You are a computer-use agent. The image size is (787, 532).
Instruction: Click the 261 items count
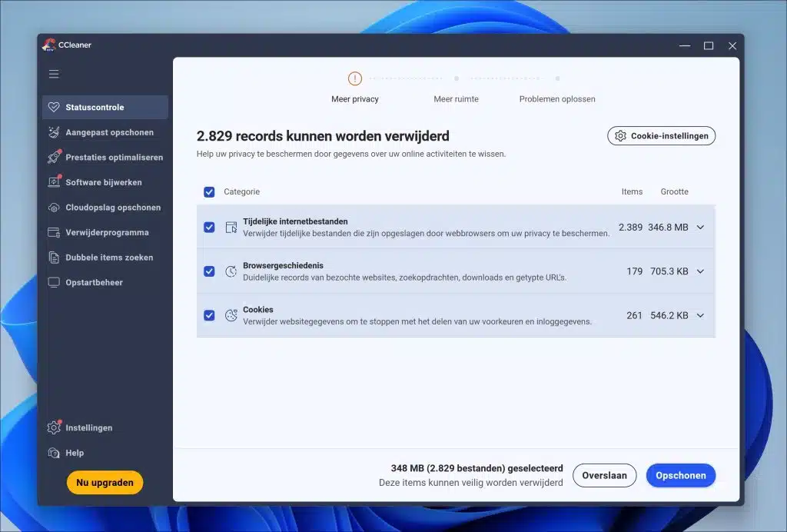coord(634,315)
